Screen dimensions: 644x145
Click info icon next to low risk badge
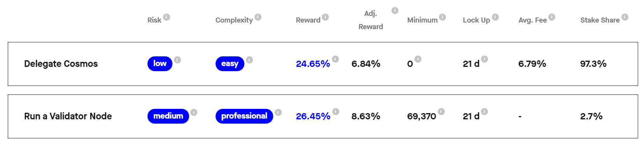click(177, 60)
